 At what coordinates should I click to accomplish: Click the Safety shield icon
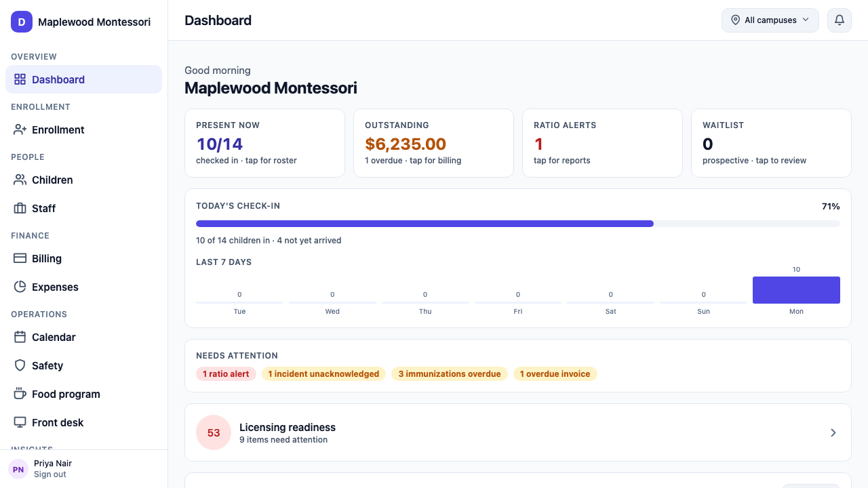(20, 365)
